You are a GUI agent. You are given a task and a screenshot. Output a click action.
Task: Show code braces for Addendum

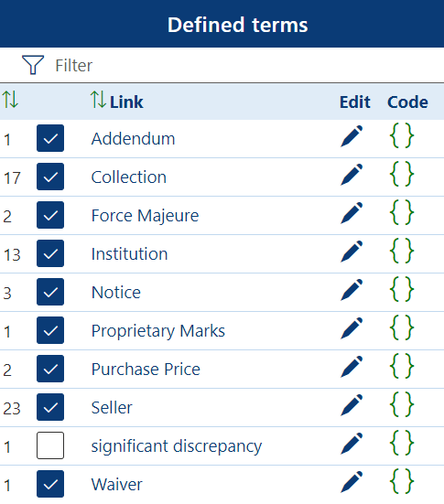click(x=402, y=135)
